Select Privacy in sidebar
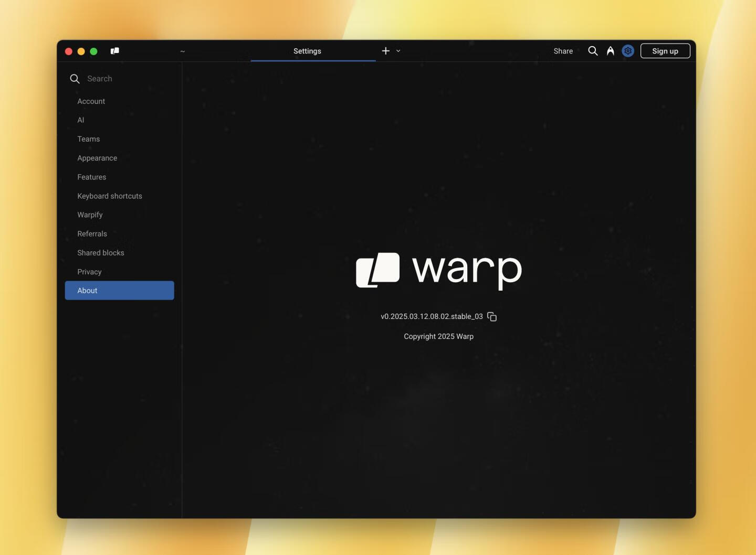 coord(120,272)
